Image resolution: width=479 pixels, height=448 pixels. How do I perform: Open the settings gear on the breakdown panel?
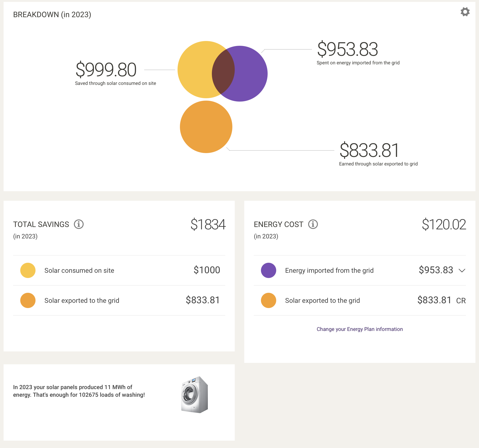[x=465, y=12]
